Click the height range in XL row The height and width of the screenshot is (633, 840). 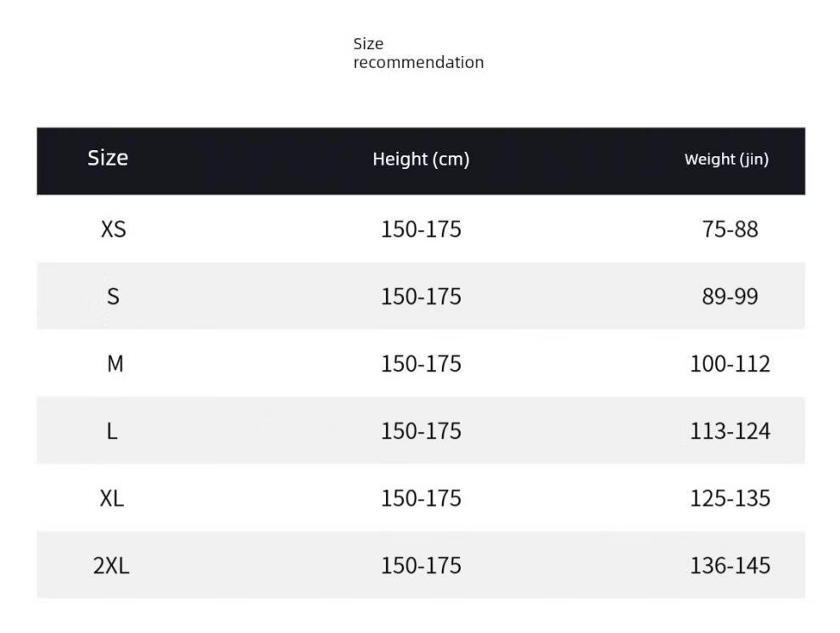click(x=421, y=498)
